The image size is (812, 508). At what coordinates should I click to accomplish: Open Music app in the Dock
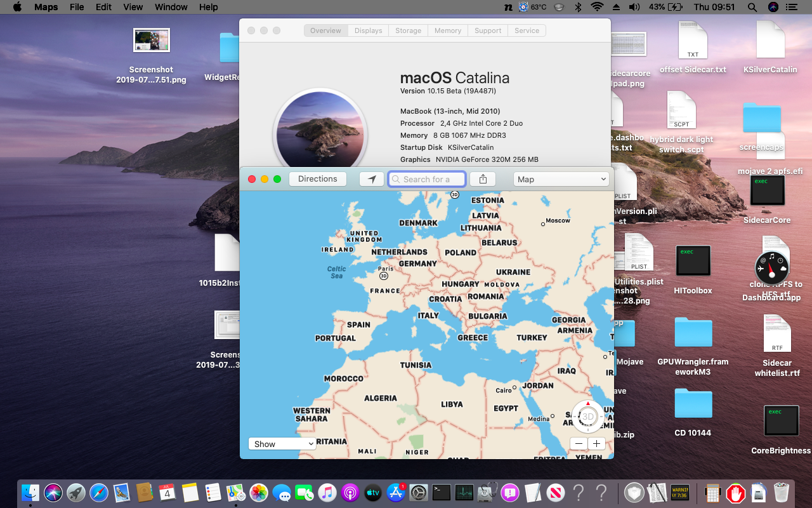[x=327, y=492]
